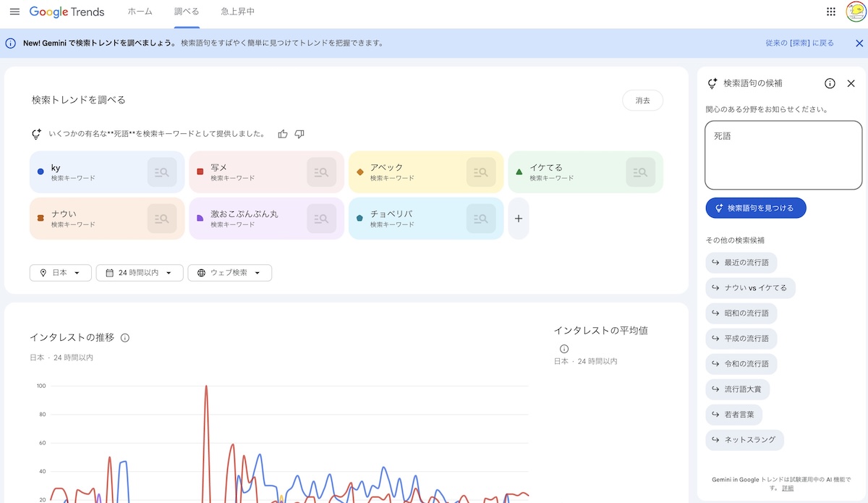Open the ウェブ検索 search type dropdown
The image size is (868, 503).
[229, 273]
